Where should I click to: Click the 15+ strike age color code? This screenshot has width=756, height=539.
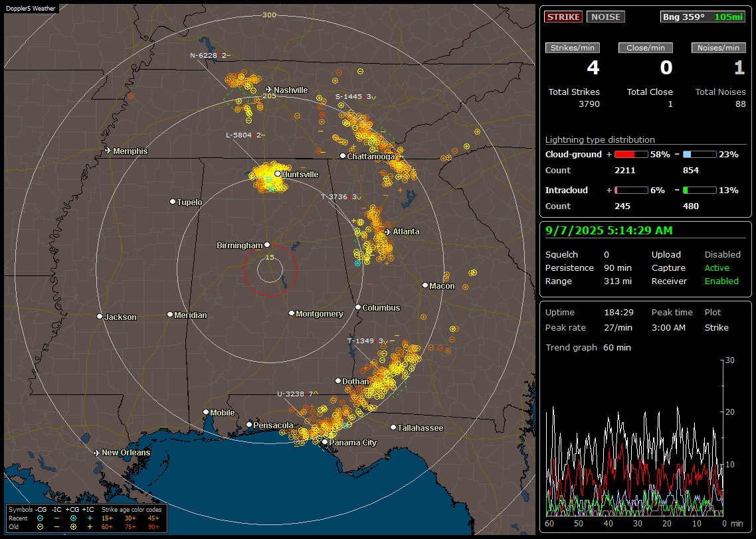(107, 518)
